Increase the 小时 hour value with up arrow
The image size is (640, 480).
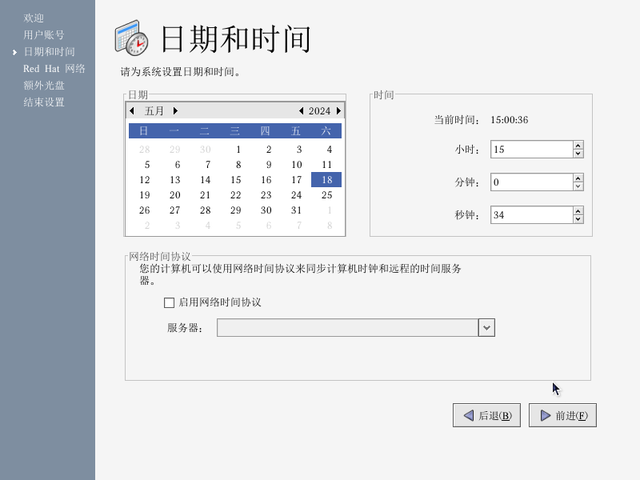(x=578, y=145)
